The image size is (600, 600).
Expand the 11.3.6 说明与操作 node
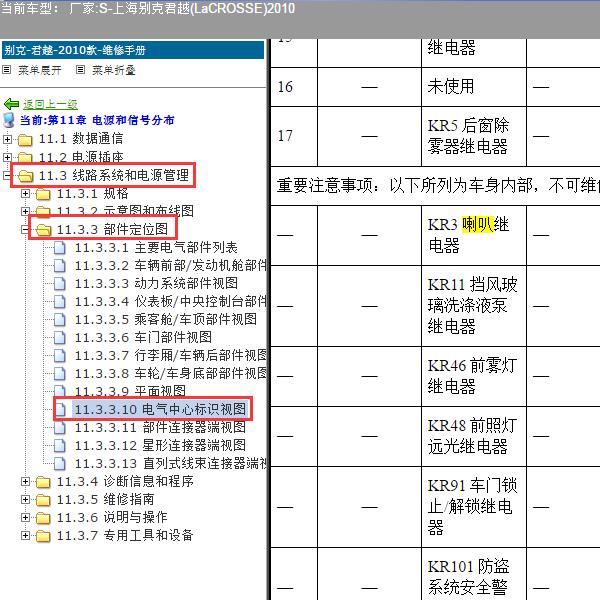tap(25, 517)
